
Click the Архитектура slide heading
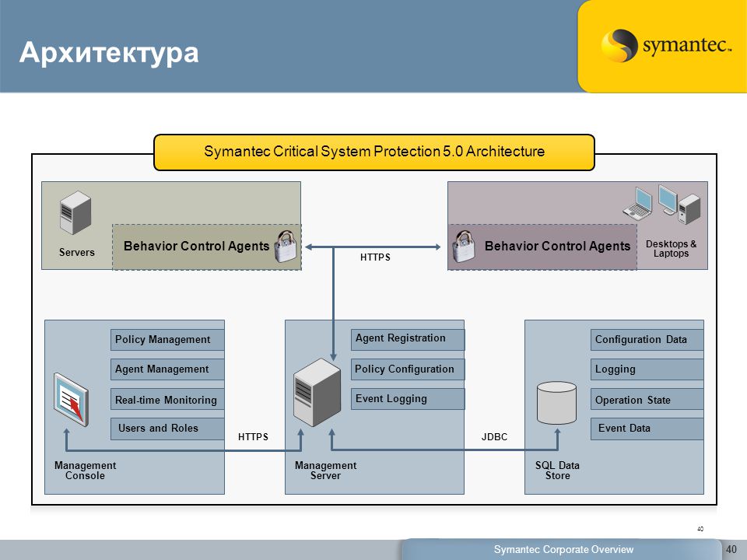pos(109,52)
